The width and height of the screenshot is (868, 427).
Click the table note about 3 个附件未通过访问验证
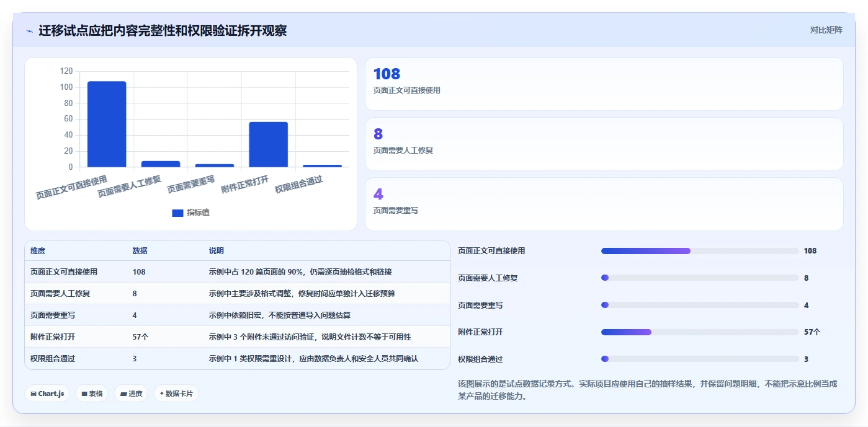pos(310,337)
